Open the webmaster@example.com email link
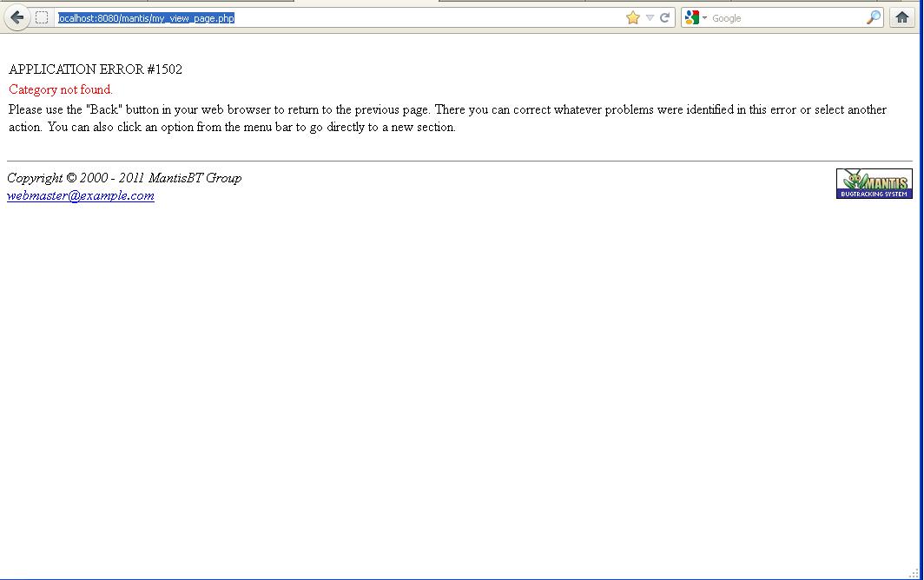 [81, 196]
